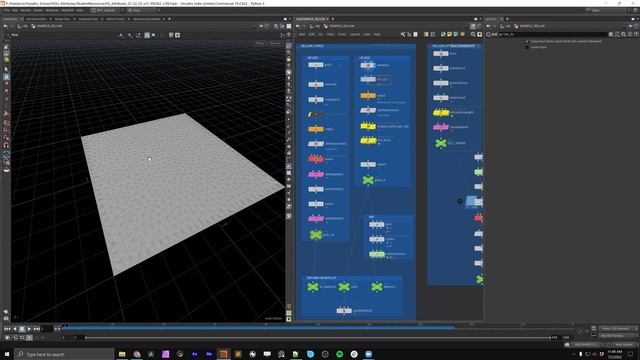Click stop button in playbar
The width and height of the screenshot is (640, 360).
(22, 329)
